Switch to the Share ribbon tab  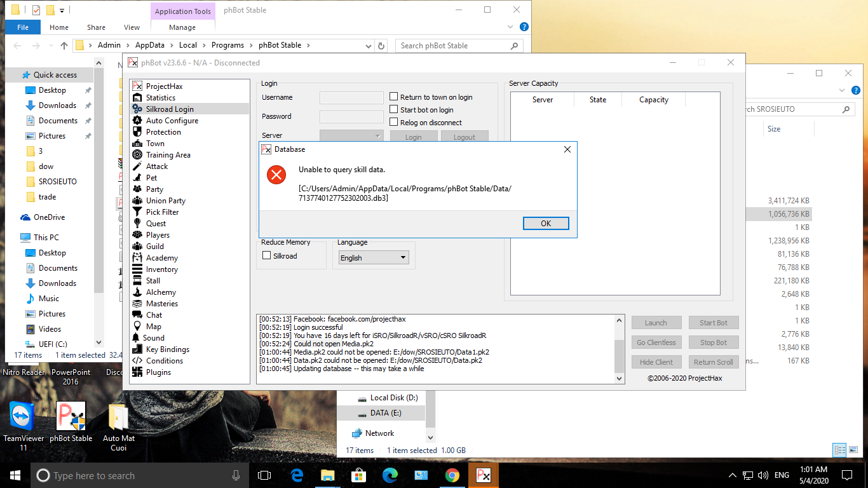point(96,27)
